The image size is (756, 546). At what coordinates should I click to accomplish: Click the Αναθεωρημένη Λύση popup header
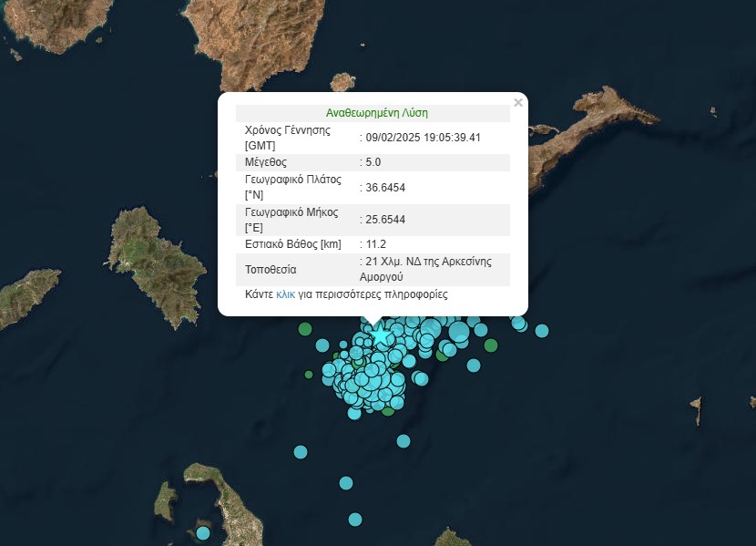[x=377, y=114]
